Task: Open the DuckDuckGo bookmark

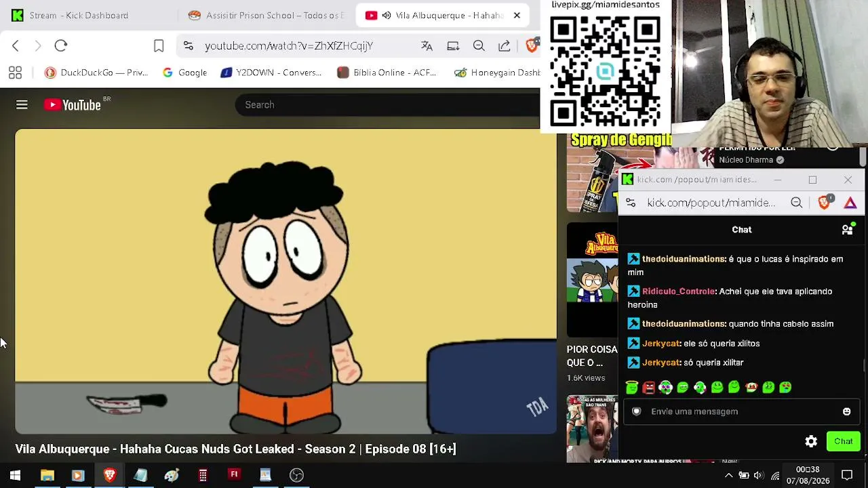Action: pyautogui.click(x=96, y=73)
